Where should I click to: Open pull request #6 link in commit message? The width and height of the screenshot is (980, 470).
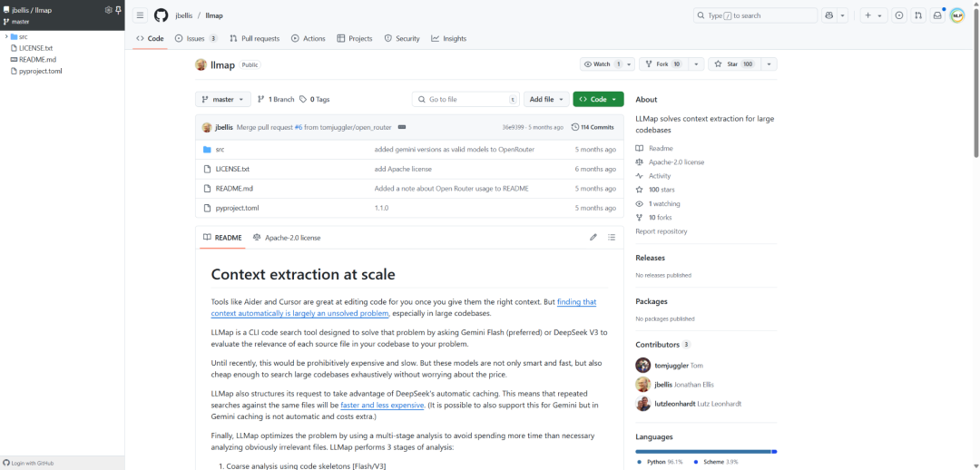(299, 128)
